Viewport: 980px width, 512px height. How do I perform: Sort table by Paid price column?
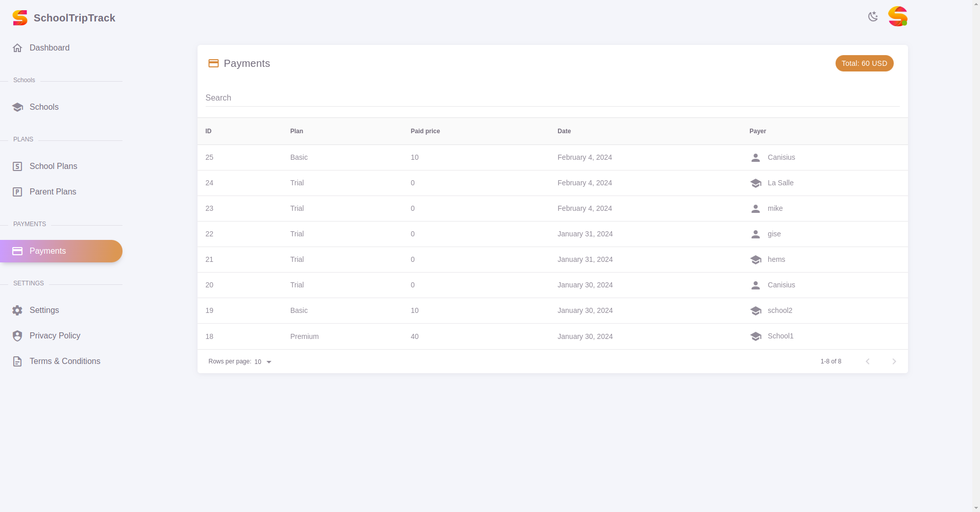pos(425,131)
